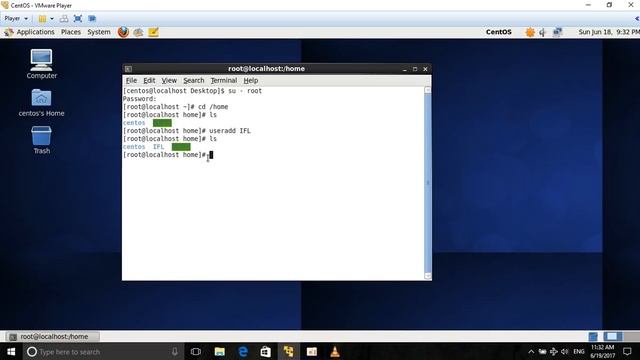Screen dimensions: 640x360
Task: Click the CentOS panel date and time
Action: click(609, 32)
